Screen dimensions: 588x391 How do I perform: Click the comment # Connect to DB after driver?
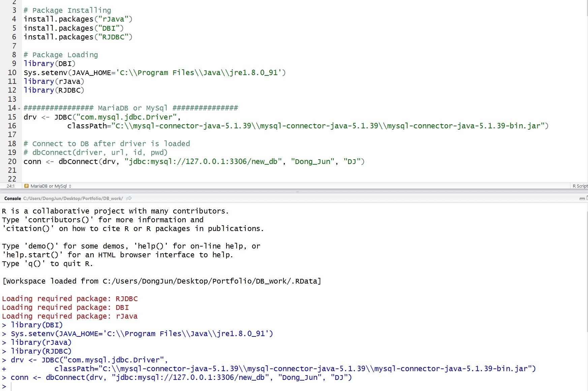point(107,144)
